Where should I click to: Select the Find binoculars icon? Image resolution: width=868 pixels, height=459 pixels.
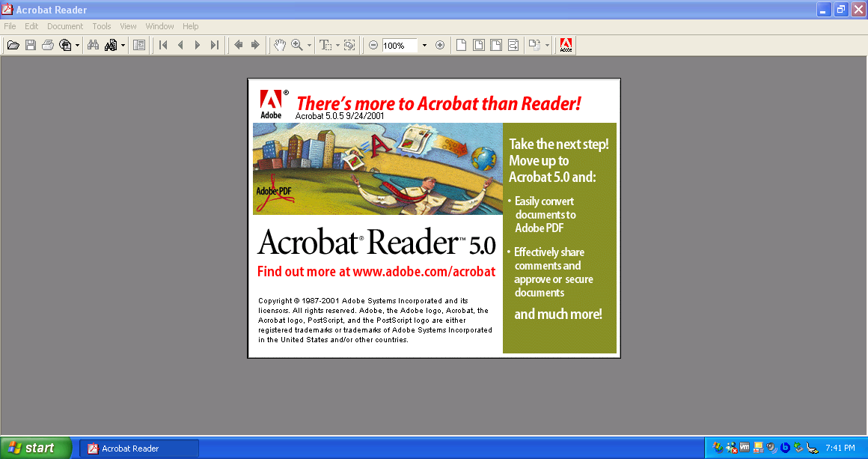pos(93,45)
